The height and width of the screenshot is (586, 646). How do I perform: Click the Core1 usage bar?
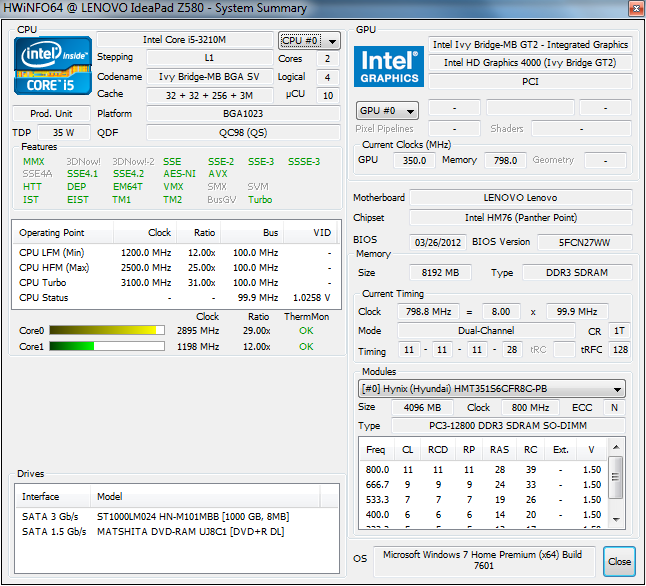(x=107, y=347)
